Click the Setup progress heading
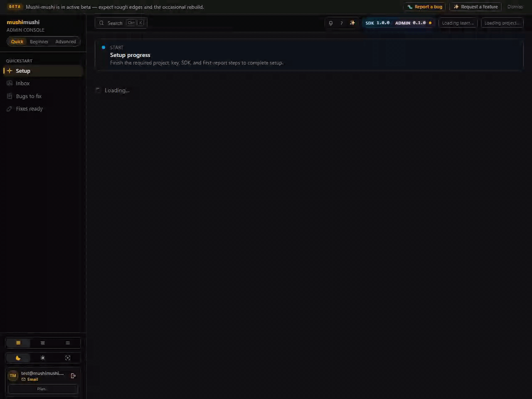The width and height of the screenshot is (532, 399). pos(130,55)
